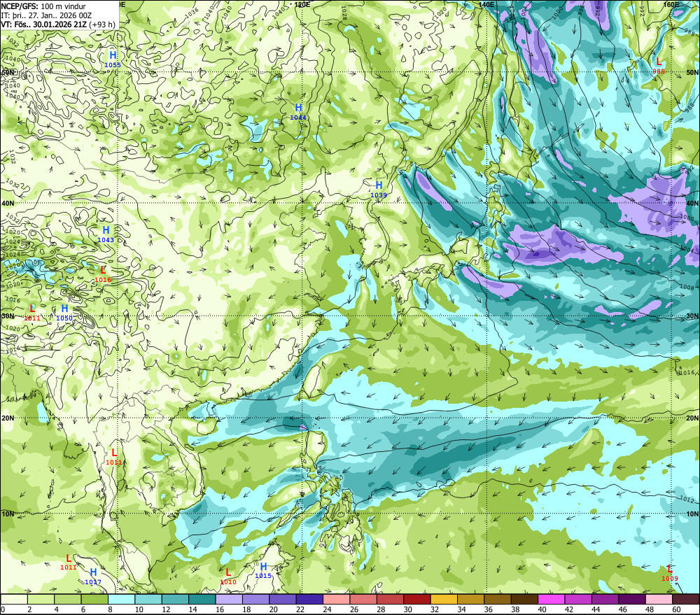This screenshot has width=700, height=615.
Task: Select the 'IT: þri.. 27. Jan.. 2026 00Z' line
Action: [x=46, y=15]
